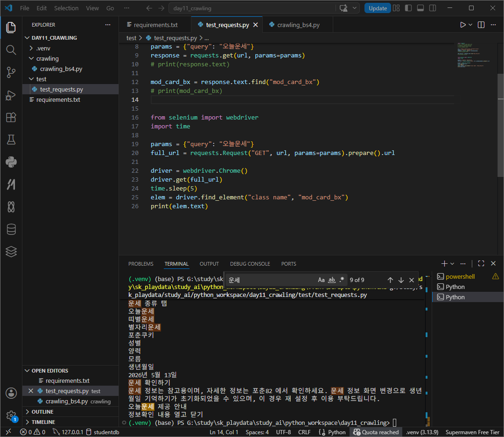The width and height of the screenshot is (504, 437).
Task: Open the Database cylinder view
Action: click(x=11, y=229)
